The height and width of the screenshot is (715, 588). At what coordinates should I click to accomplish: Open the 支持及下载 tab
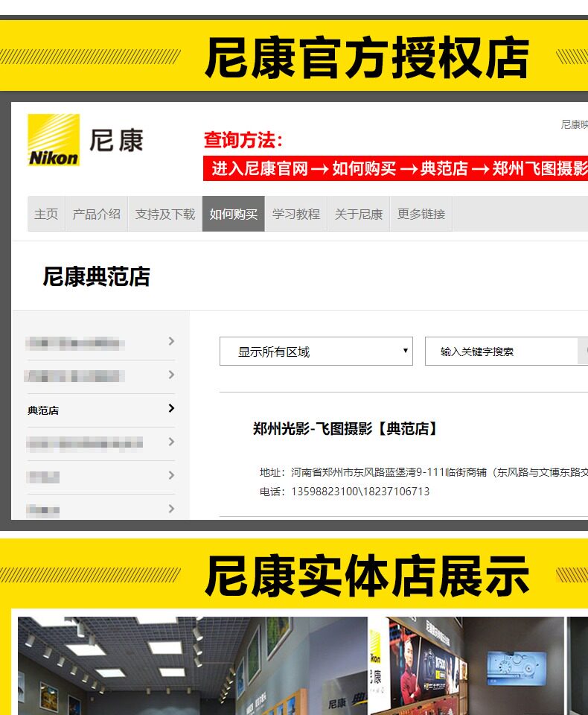click(x=165, y=214)
